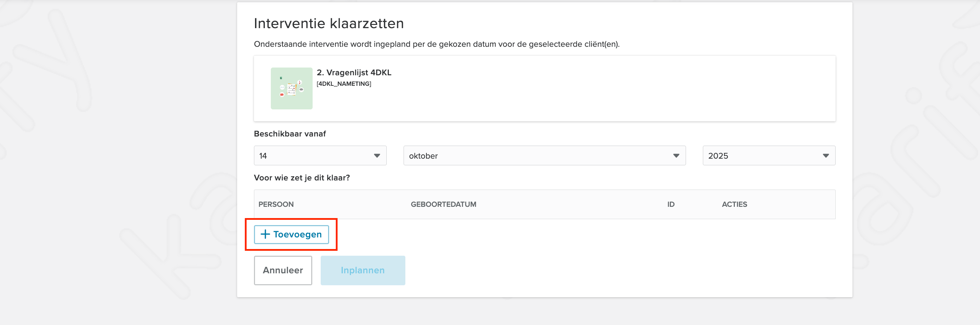The height and width of the screenshot is (325, 980).
Task: Select the [4DKL_NAMETING] code text
Action: [x=344, y=84]
